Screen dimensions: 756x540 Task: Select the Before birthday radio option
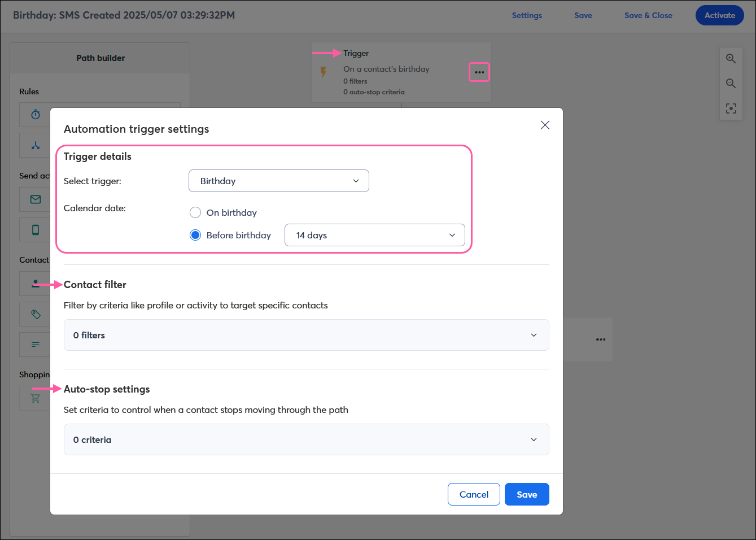point(195,235)
